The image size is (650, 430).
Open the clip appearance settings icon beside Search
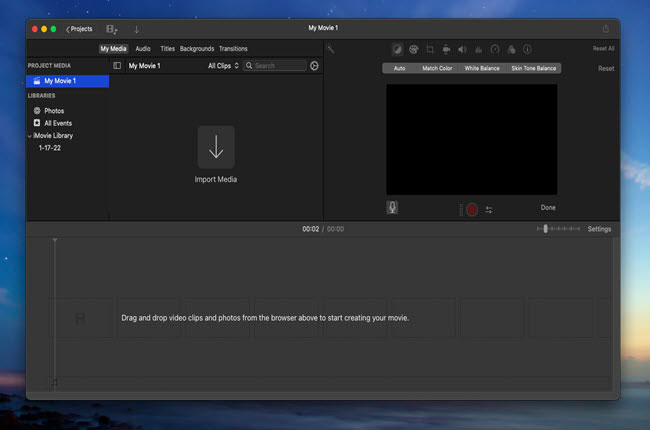tap(314, 66)
